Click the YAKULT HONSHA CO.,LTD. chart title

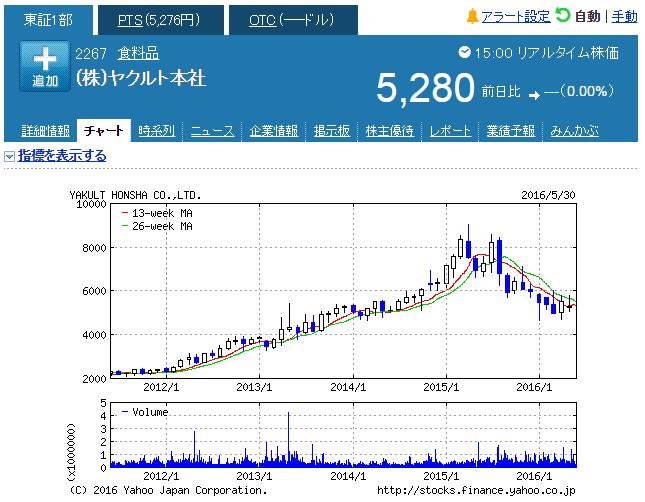[135, 195]
